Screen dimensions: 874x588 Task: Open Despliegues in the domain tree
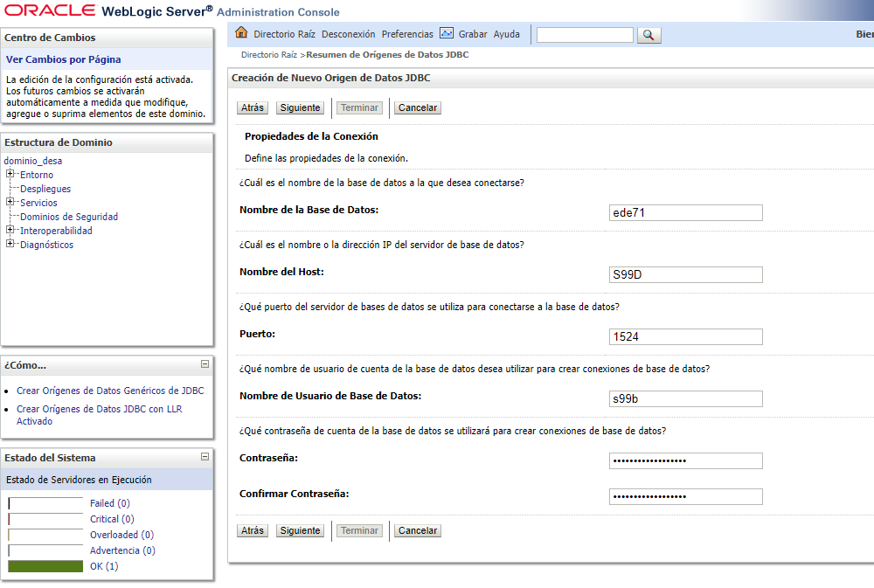[x=45, y=189]
